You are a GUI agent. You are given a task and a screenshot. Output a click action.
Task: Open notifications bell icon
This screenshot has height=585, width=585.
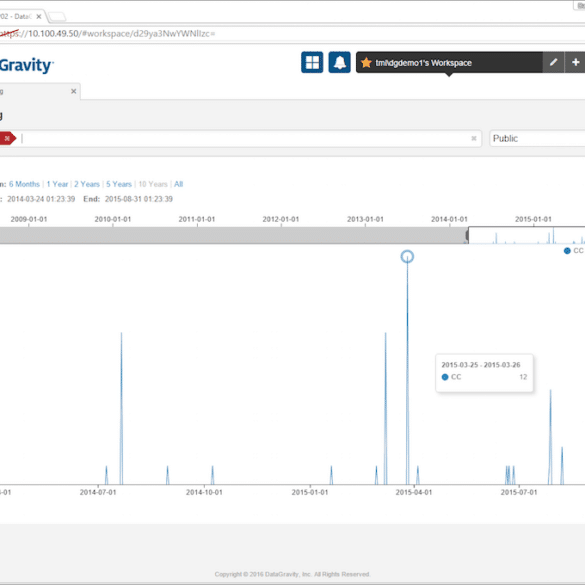tap(339, 62)
